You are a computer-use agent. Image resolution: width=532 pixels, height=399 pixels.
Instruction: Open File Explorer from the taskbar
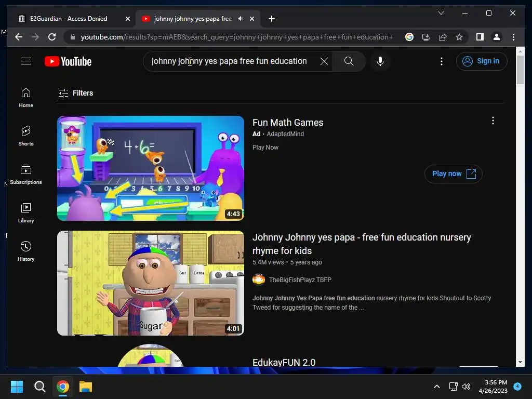coord(86,387)
